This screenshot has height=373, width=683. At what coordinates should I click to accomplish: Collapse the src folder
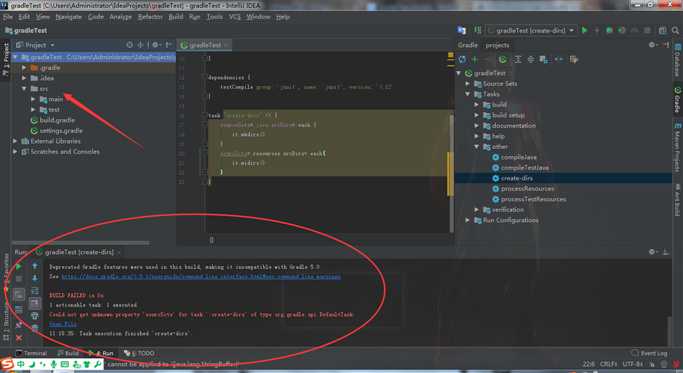click(x=24, y=88)
